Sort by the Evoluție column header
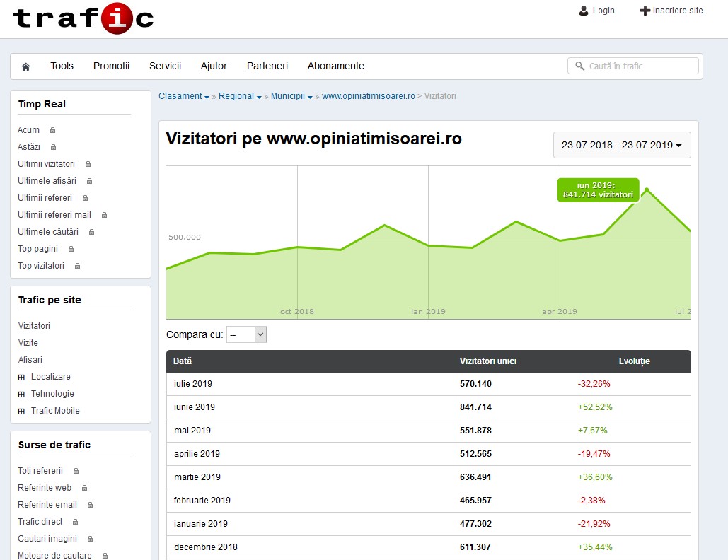 [x=634, y=361]
